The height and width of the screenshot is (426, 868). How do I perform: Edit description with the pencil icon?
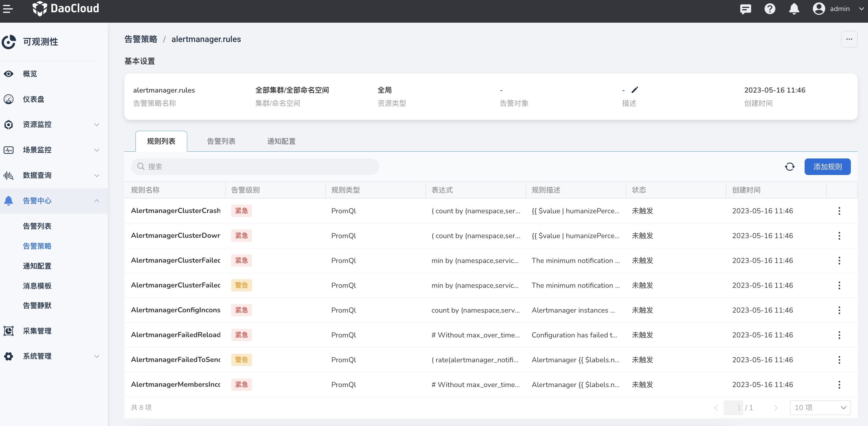point(635,90)
